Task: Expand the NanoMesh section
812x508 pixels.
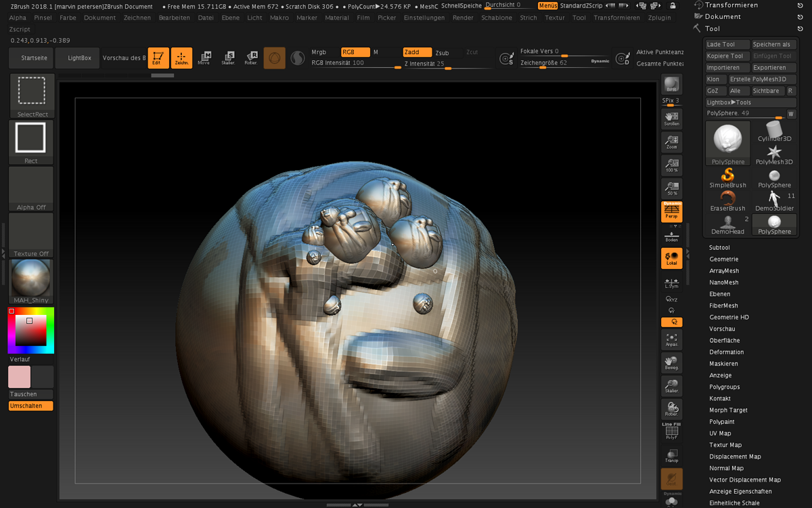Action: (x=724, y=282)
